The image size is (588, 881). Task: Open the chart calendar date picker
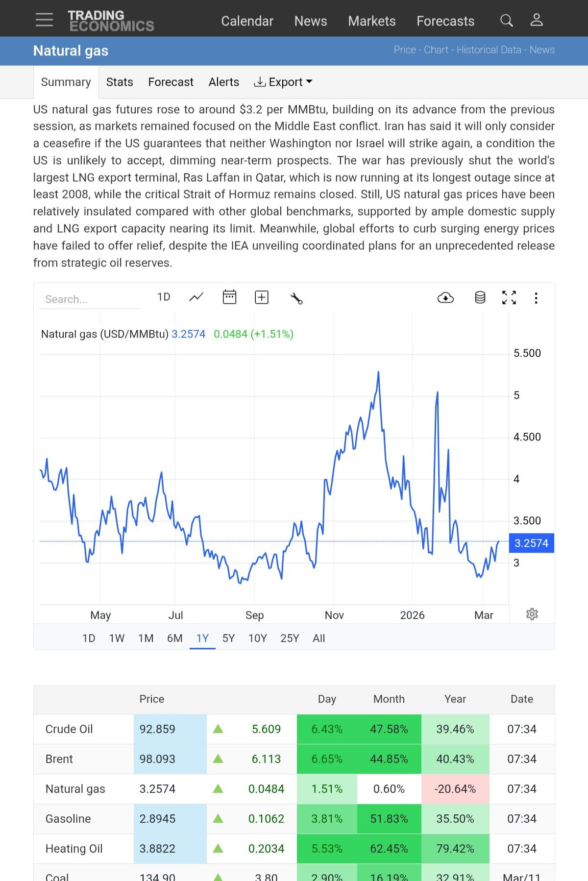point(229,297)
